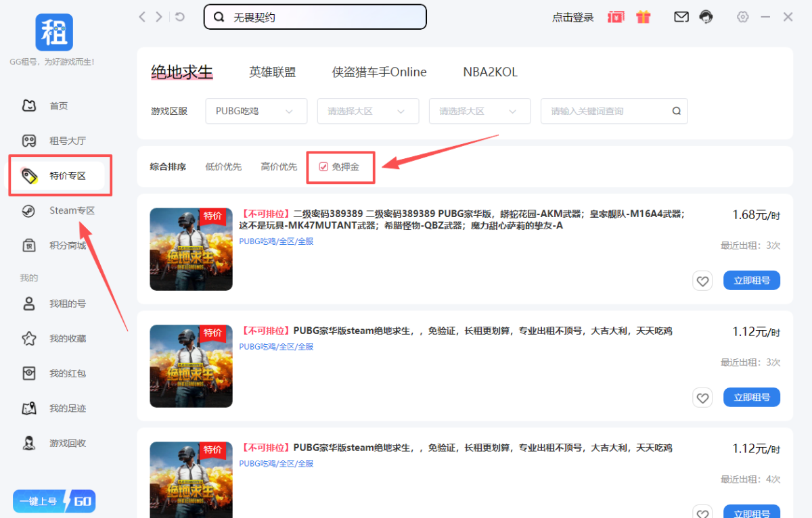This screenshot has height=518, width=812.
Task: Sort by 综合排序
Action: pyautogui.click(x=168, y=166)
